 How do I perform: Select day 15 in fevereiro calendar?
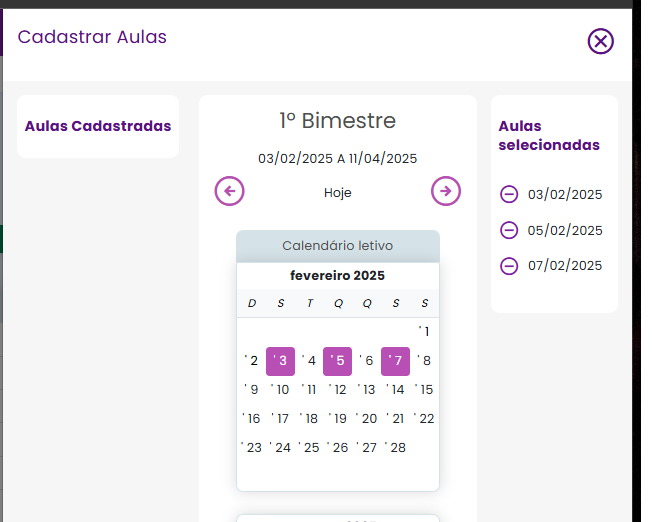[424, 390]
